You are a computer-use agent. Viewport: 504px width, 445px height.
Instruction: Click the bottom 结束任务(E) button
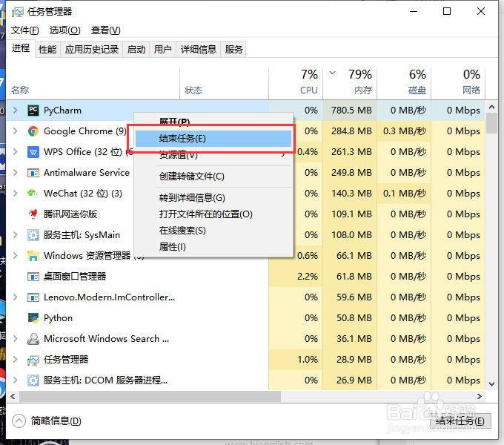[x=460, y=421]
